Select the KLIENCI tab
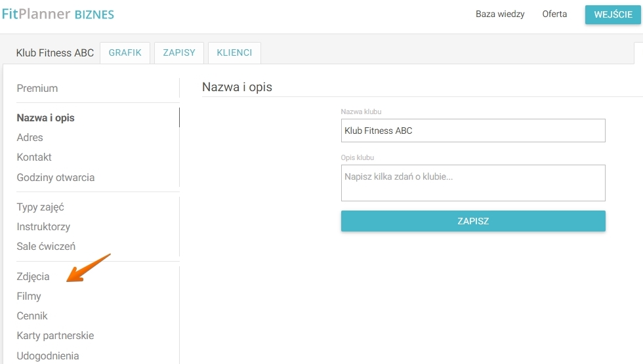Image resolution: width=643 pixels, height=364 pixels. point(234,53)
